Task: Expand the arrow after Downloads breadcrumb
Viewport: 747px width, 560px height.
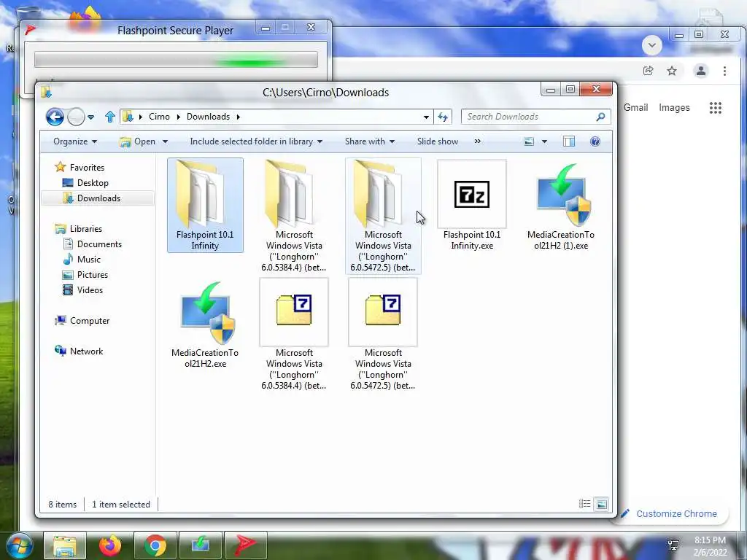Action: pyautogui.click(x=239, y=117)
